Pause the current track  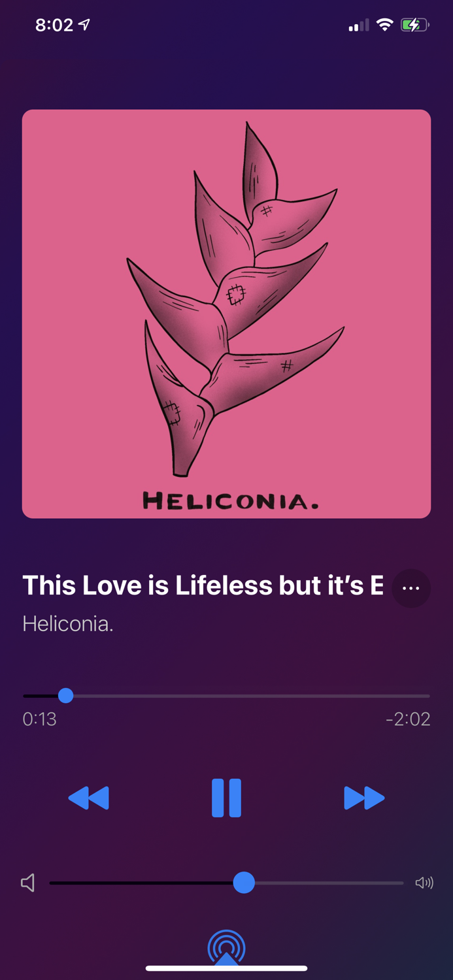(226, 798)
